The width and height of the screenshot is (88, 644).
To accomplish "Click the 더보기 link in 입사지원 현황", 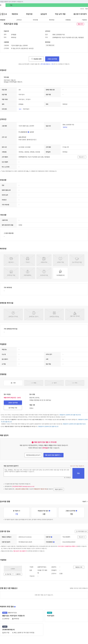I will click(85, 502).
